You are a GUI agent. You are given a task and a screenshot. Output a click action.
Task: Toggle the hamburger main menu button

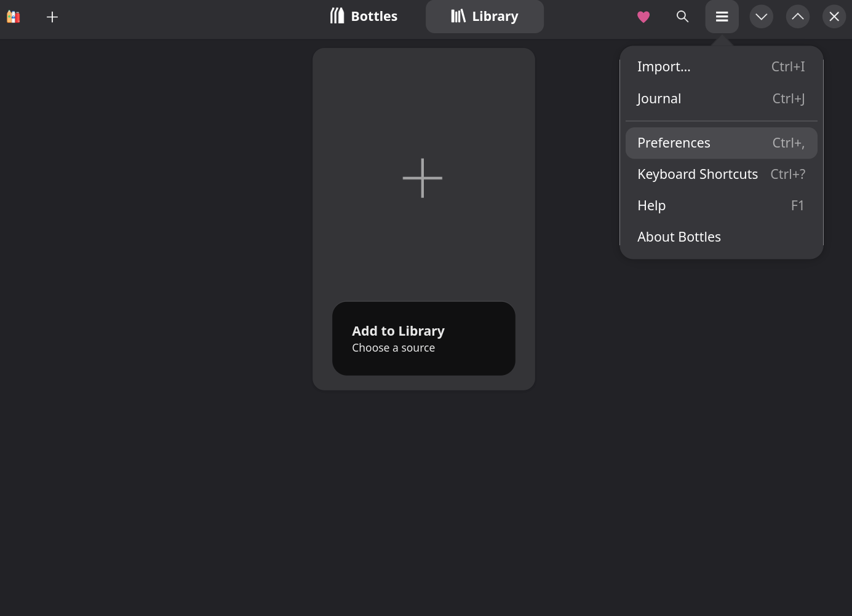pos(722,17)
